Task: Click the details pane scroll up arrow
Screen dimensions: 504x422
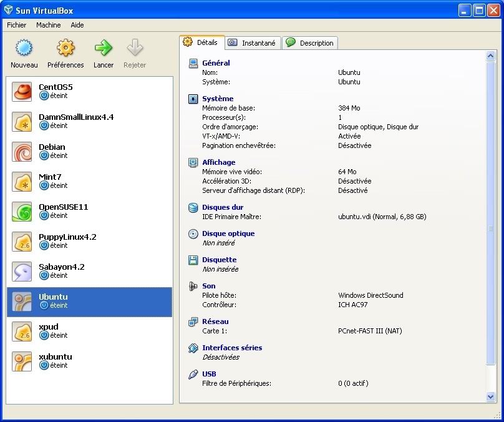Action: (490, 56)
